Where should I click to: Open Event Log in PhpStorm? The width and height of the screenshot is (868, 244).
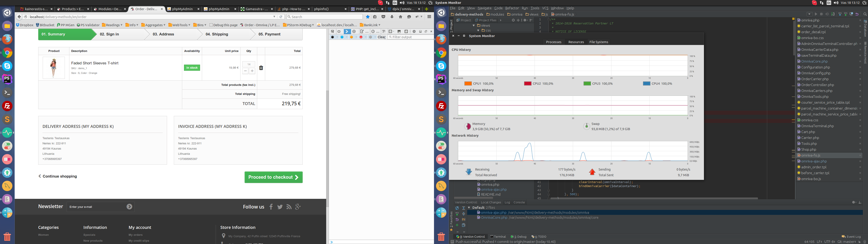click(x=851, y=237)
